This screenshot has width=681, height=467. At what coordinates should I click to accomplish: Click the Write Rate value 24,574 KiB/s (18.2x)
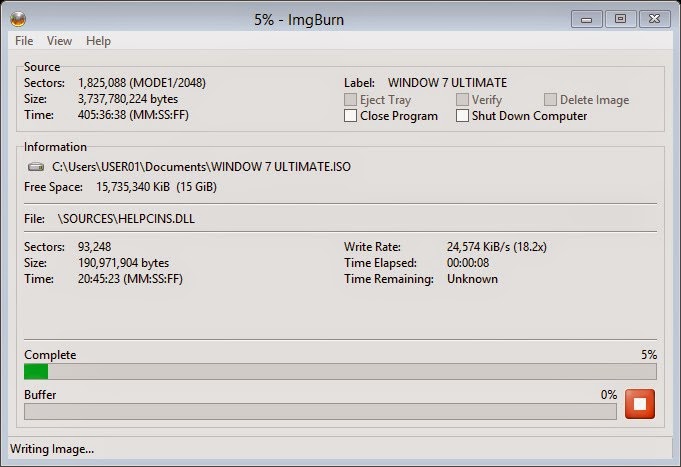point(496,247)
